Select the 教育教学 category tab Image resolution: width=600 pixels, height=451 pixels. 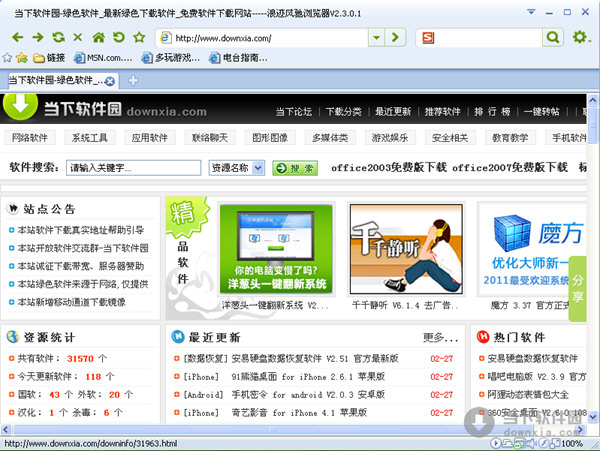tap(510, 138)
